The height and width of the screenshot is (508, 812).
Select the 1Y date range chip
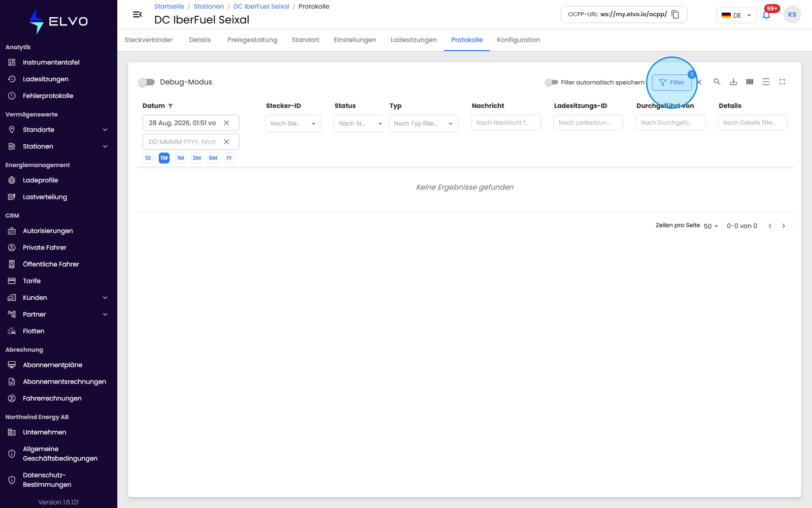point(229,158)
